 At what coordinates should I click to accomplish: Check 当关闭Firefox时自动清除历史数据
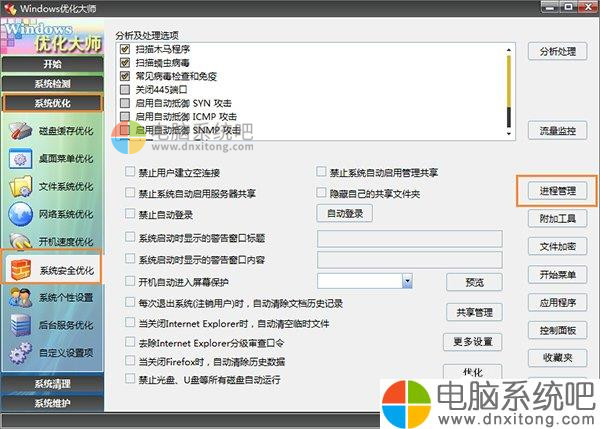pos(130,360)
